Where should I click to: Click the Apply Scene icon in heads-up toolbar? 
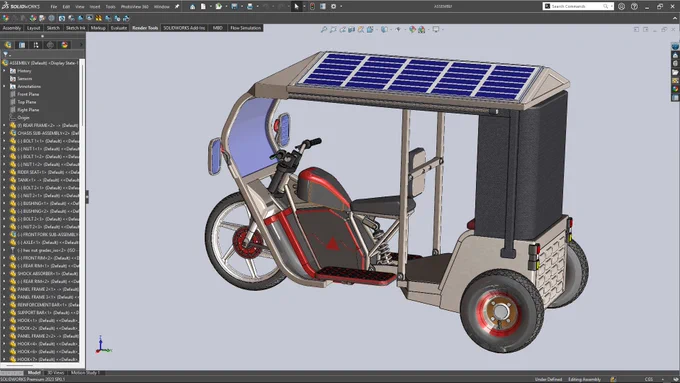[x=422, y=29]
